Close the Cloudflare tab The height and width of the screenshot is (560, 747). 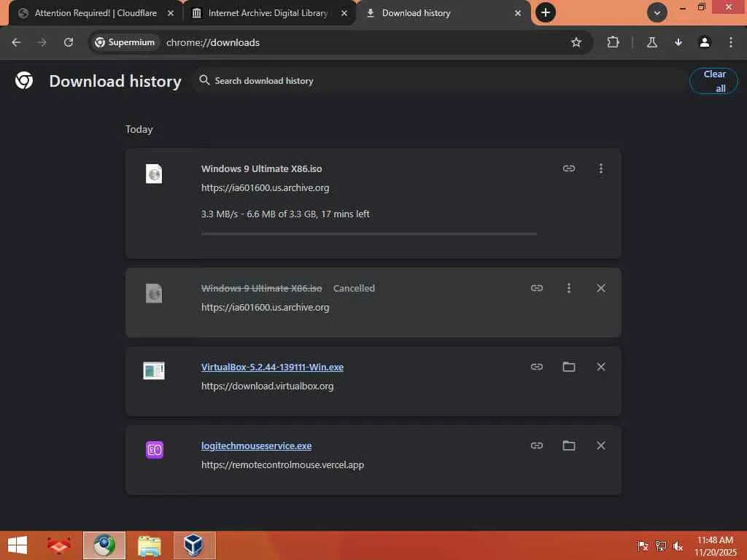[171, 13]
